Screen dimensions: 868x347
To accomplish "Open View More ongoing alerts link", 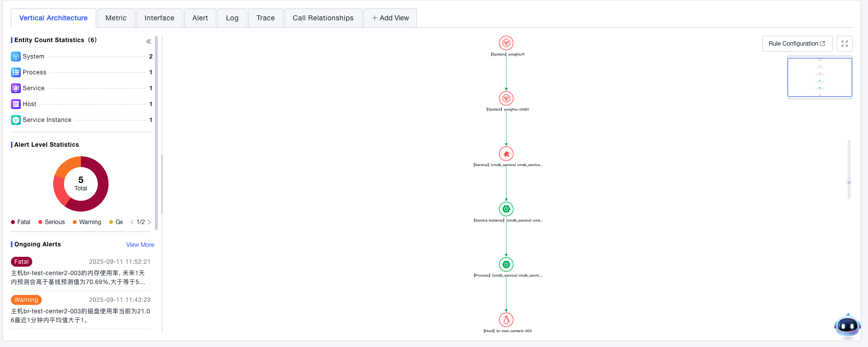I will 140,245.
